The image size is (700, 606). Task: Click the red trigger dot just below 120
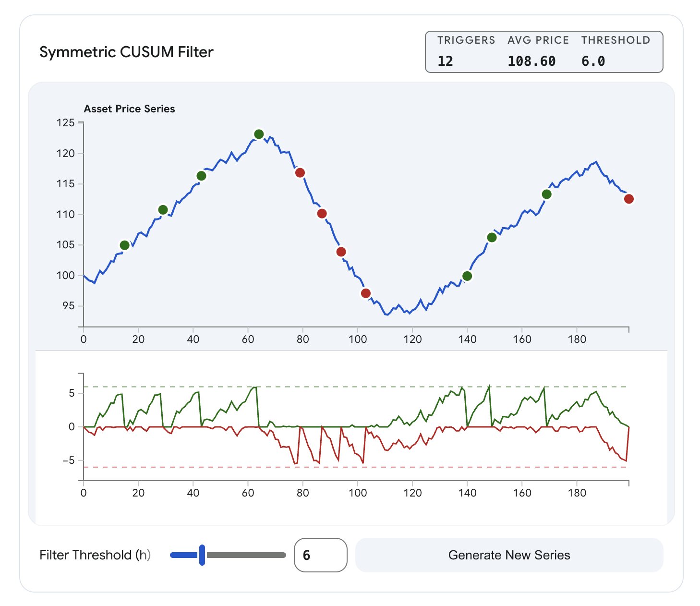pos(300,173)
